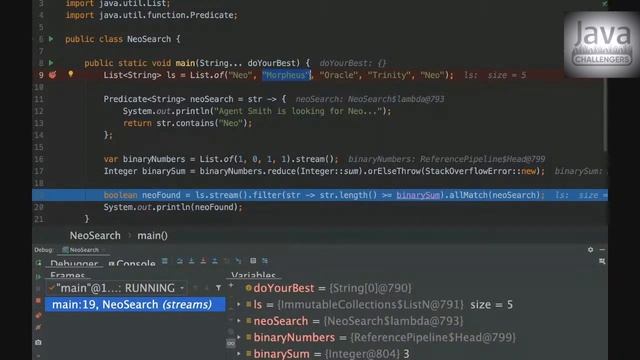Screen dimensions: 640x360
Task: Toggle the Mute Breakpoints icon
Action: pos(38,327)
